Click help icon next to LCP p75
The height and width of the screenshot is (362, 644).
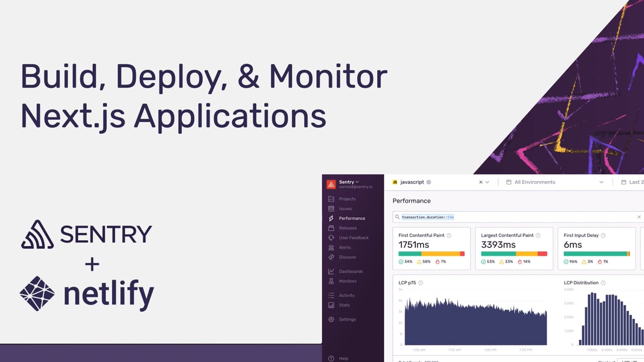click(421, 283)
